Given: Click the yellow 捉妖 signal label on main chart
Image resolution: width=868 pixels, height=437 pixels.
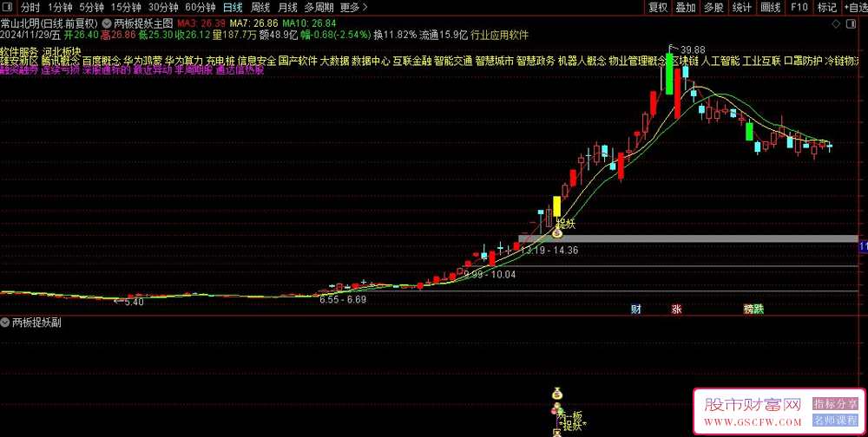Looking at the screenshot, I should (566, 224).
